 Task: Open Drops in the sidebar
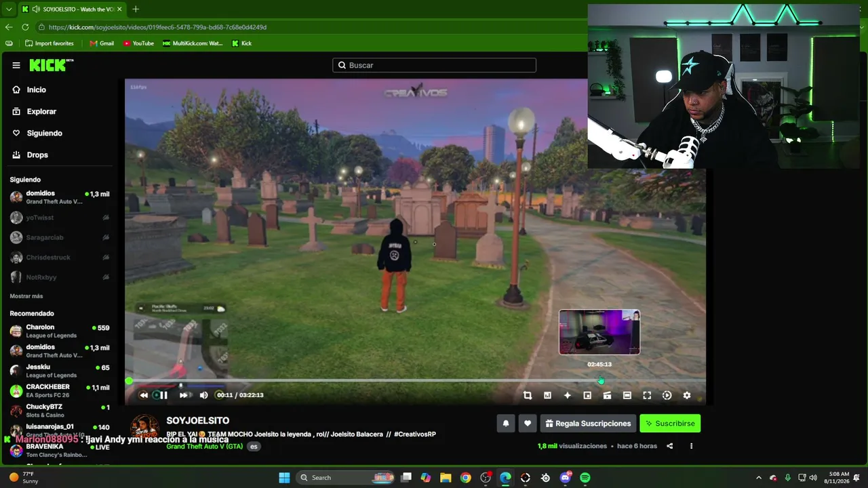(x=31, y=155)
